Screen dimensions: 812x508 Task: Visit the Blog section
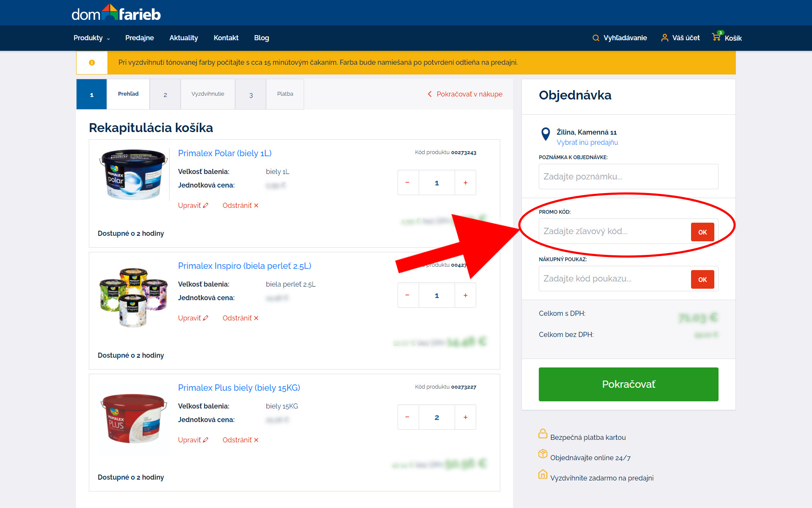261,38
